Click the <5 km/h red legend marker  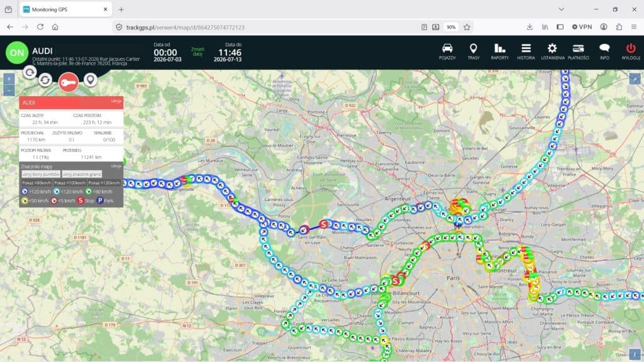coord(54,200)
